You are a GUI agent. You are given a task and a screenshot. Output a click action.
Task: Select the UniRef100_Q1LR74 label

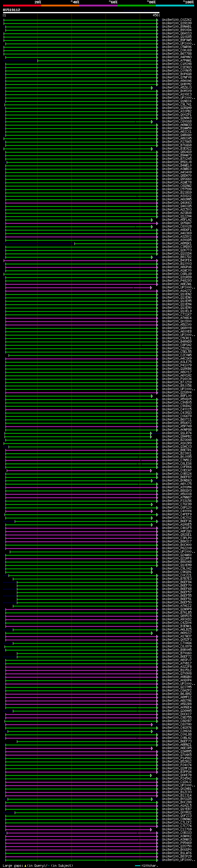pyautogui.click(x=177, y=433)
